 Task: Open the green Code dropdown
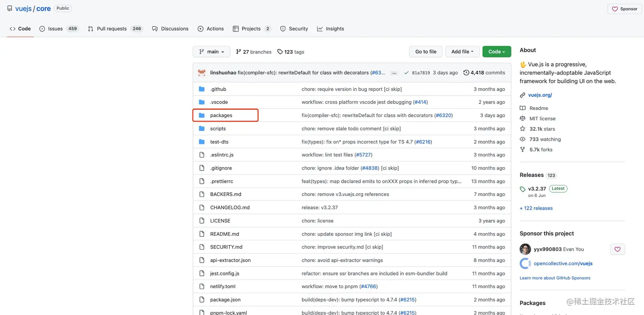[497, 52]
